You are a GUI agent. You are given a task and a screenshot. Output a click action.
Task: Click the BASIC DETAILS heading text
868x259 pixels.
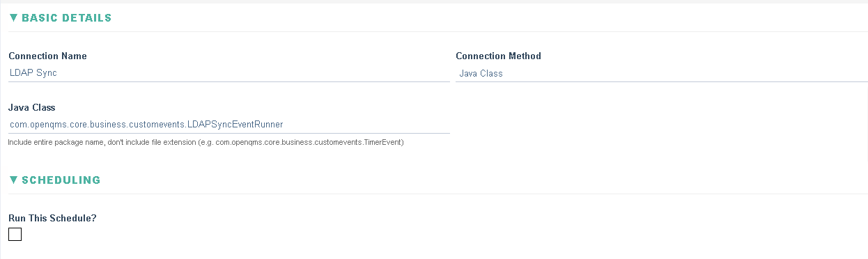67,18
